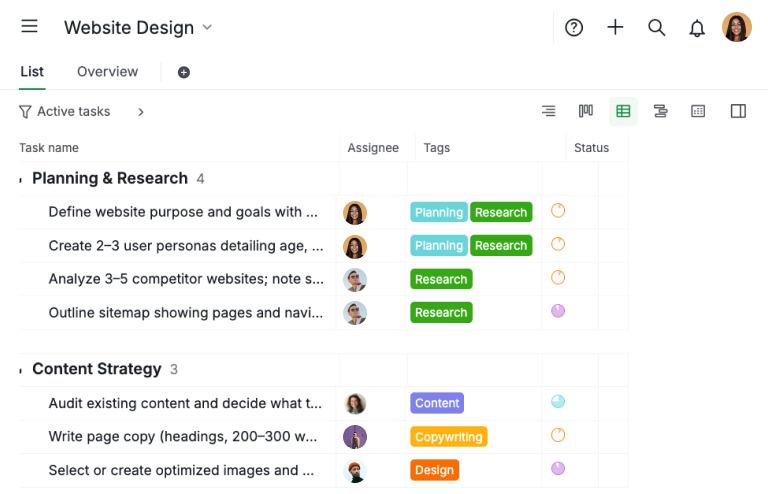Add a new view tab
This screenshot has width=768, height=494.
tap(183, 72)
